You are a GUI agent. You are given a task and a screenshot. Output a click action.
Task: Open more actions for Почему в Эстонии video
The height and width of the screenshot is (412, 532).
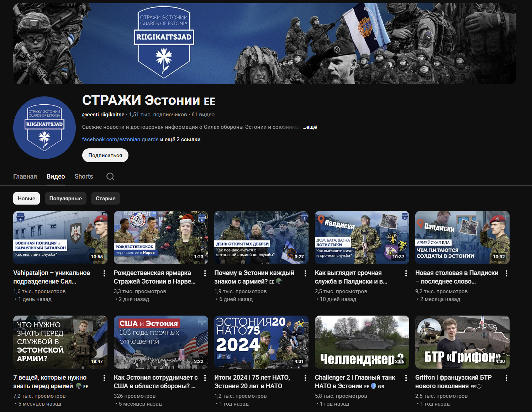[x=305, y=273]
